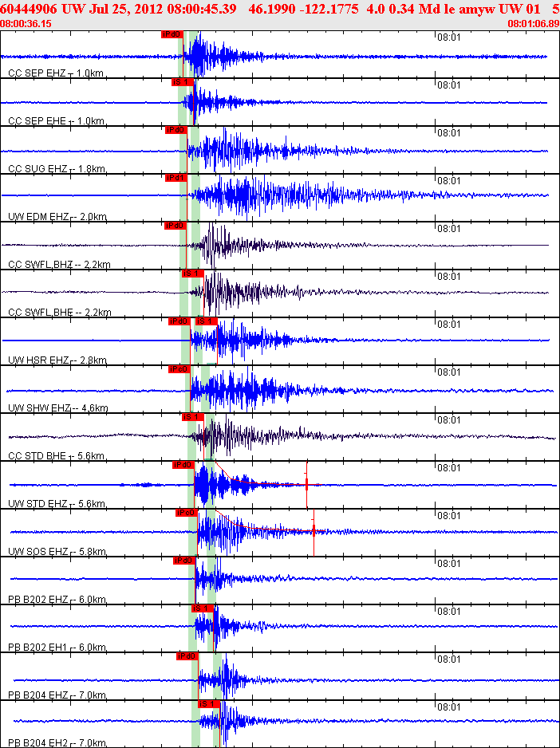This screenshot has height=748, width=560.
Task: Click the station label PB B202 EH1 6.0km
Action: pos(57,648)
